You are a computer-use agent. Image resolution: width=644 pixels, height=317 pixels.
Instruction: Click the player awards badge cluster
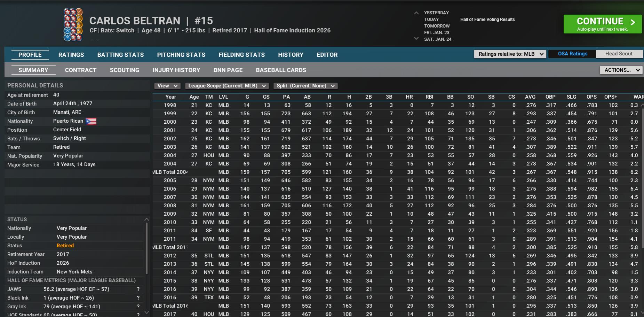73,25
